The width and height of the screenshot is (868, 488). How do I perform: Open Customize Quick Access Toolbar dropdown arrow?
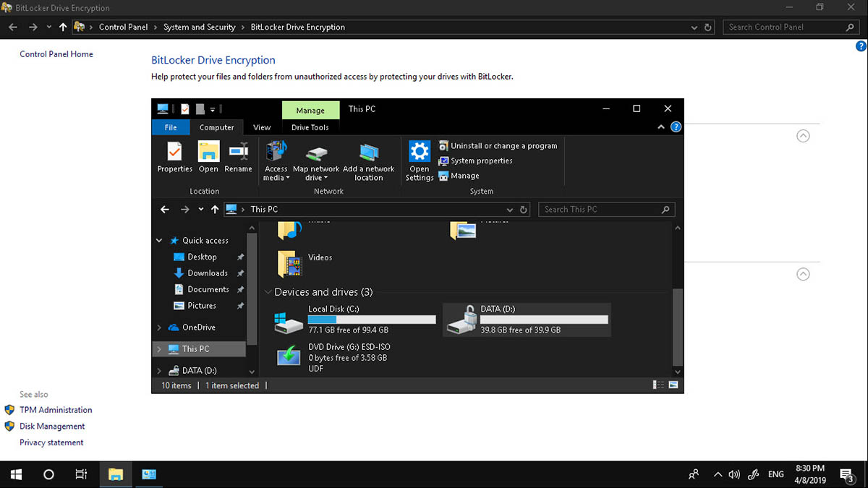(213, 109)
